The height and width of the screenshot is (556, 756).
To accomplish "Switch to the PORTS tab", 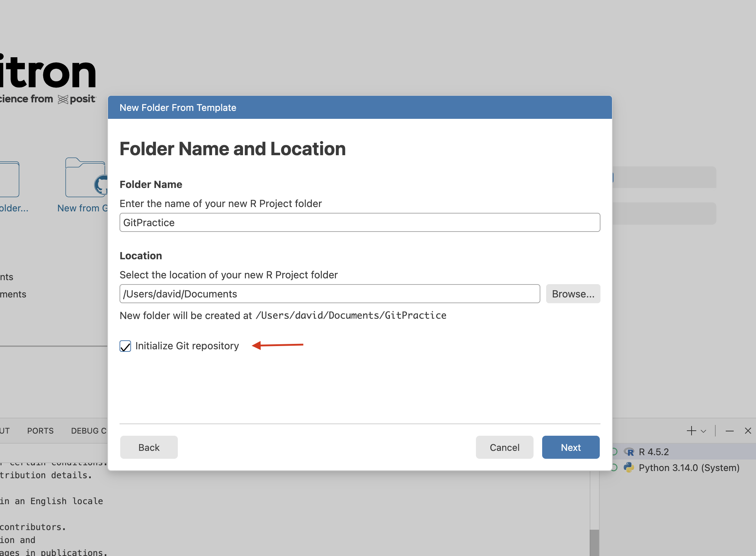I will pos(40,431).
